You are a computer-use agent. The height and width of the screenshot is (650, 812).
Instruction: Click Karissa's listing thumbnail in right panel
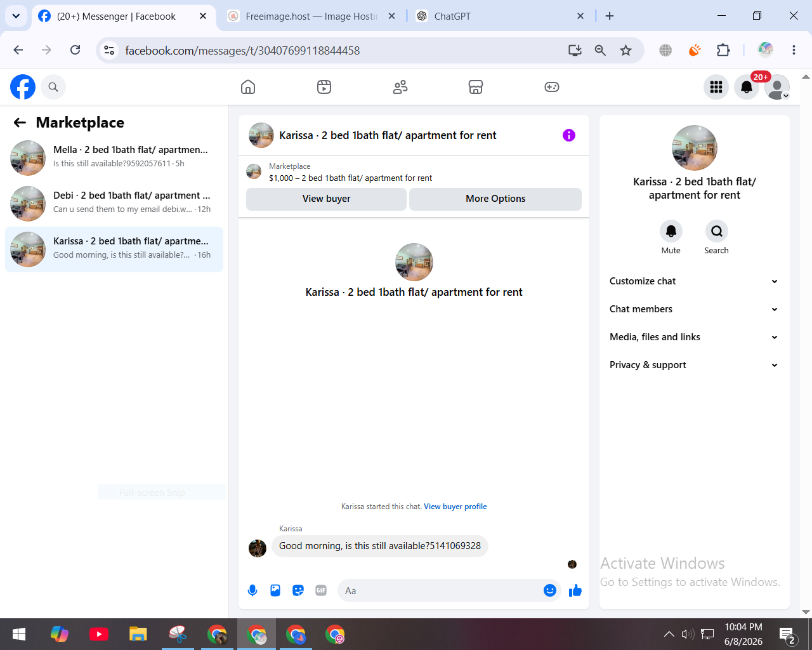pyautogui.click(x=695, y=148)
